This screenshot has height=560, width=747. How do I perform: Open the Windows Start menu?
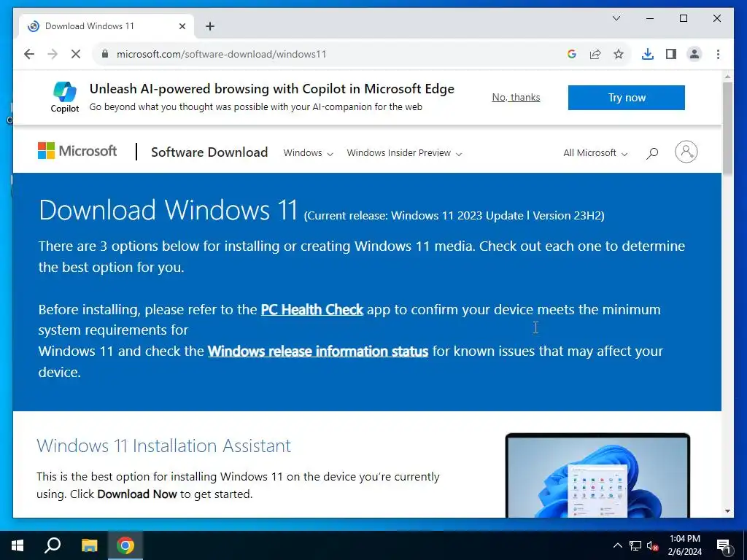click(18, 545)
